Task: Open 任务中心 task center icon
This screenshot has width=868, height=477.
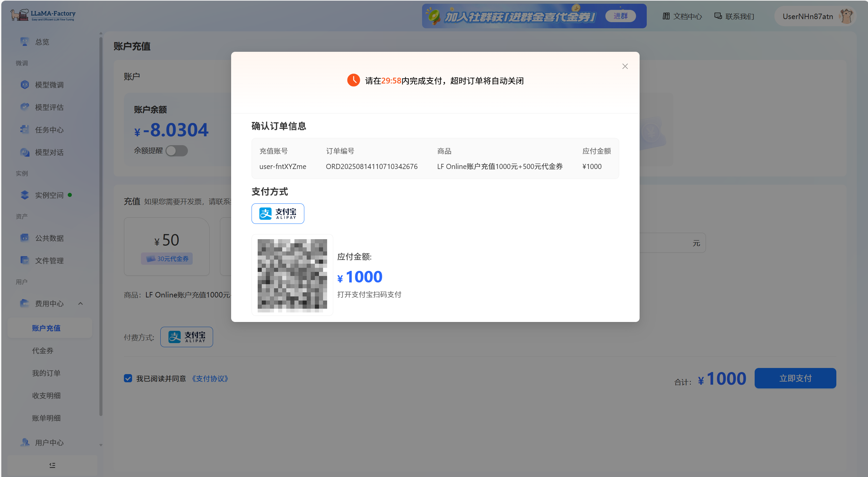Action: (25, 129)
